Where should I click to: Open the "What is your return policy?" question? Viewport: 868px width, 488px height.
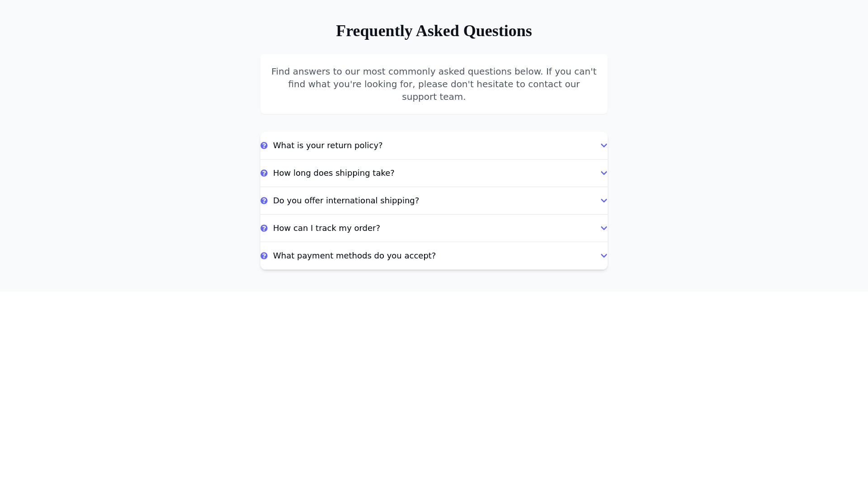pyautogui.click(x=327, y=145)
